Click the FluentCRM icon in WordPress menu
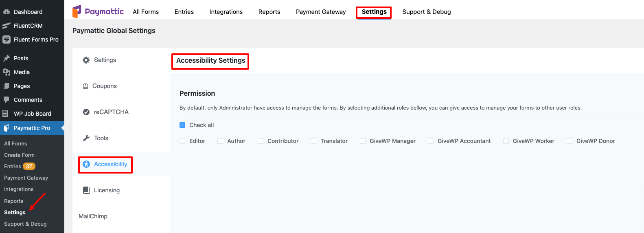644x233 pixels. [x=7, y=26]
